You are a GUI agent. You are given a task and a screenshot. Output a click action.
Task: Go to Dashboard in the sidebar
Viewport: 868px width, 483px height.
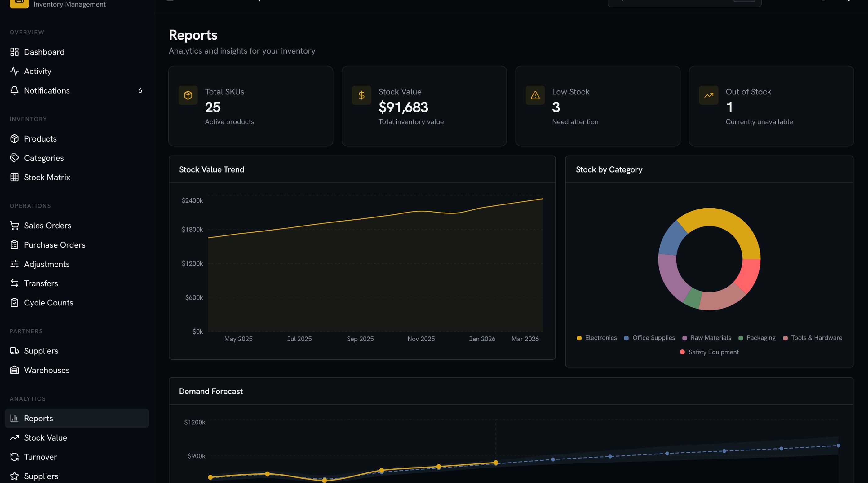77,52
